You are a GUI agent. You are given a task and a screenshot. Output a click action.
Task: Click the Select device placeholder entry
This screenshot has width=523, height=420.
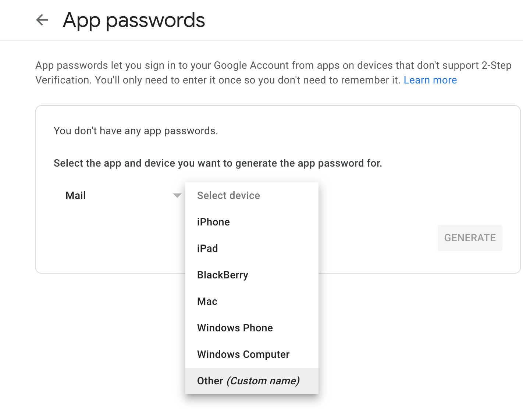point(228,195)
